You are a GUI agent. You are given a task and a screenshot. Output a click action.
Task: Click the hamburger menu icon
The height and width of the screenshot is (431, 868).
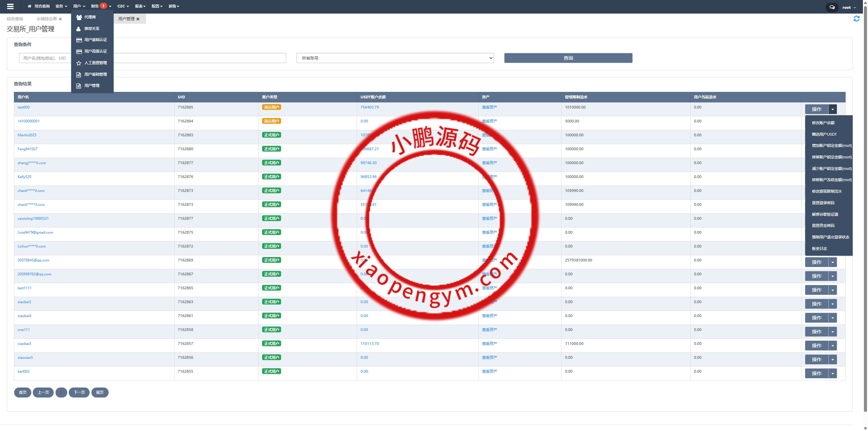coord(10,6)
